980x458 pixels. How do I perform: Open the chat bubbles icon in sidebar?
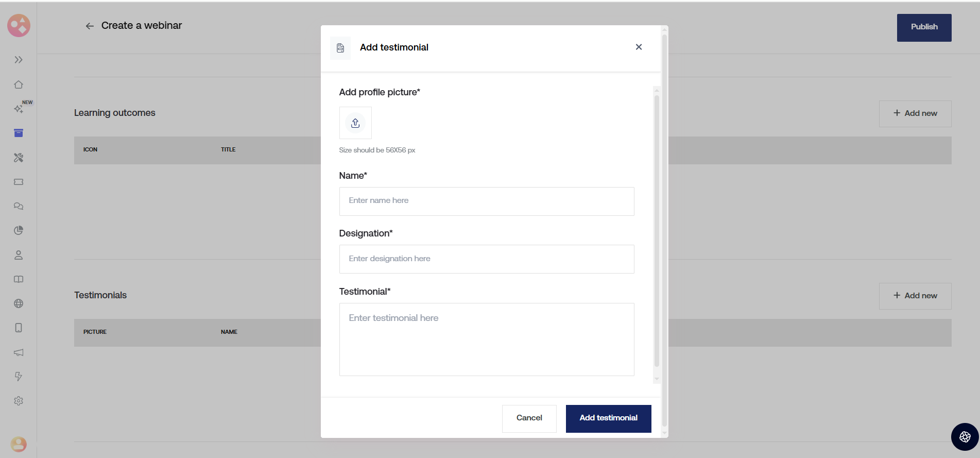[x=19, y=206]
